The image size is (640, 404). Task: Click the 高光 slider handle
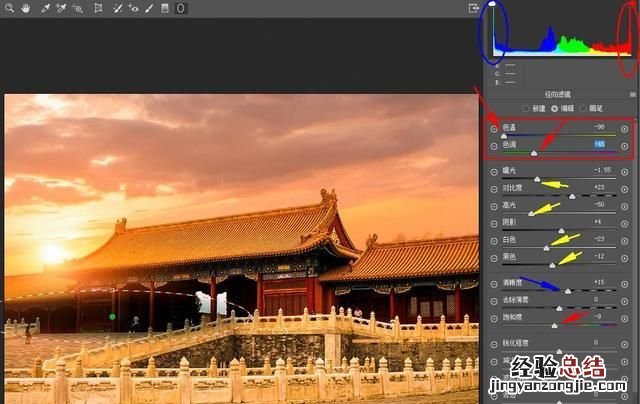tap(531, 213)
